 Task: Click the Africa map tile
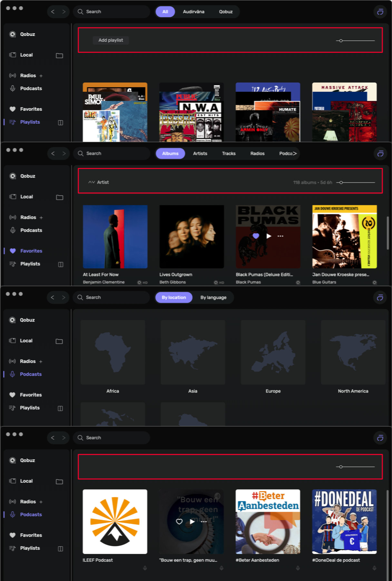pos(113,352)
